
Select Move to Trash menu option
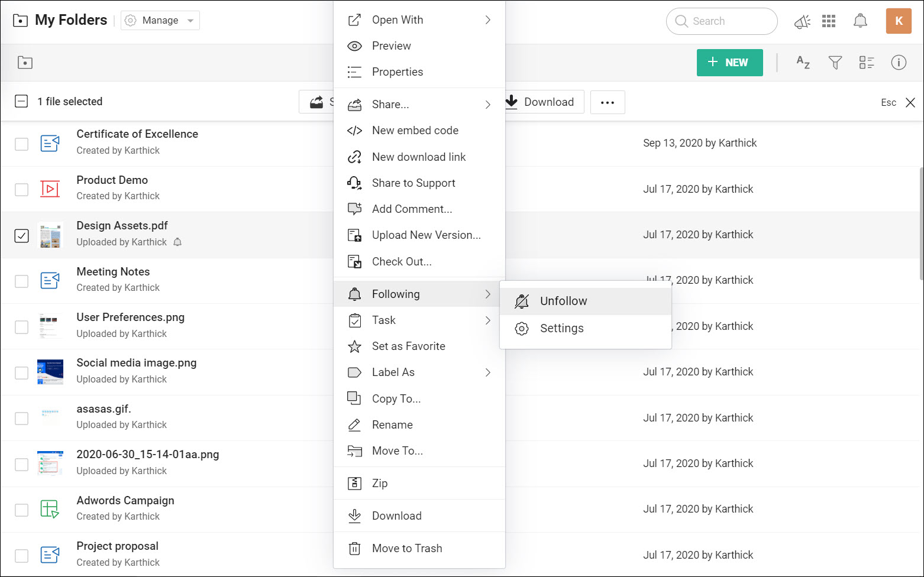click(x=407, y=549)
